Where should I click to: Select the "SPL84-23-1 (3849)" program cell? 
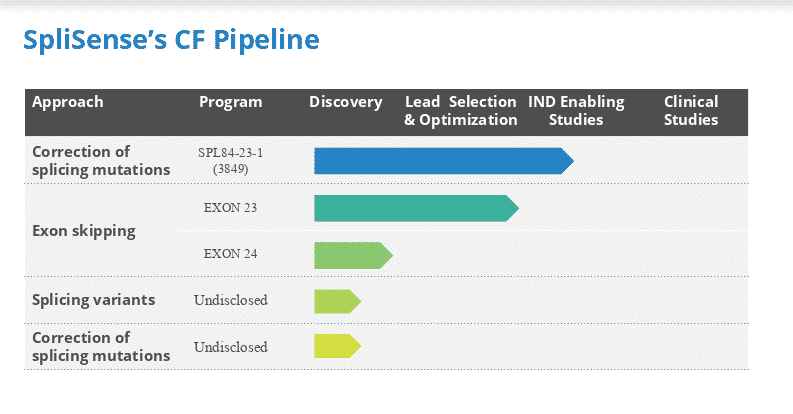(231, 161)
